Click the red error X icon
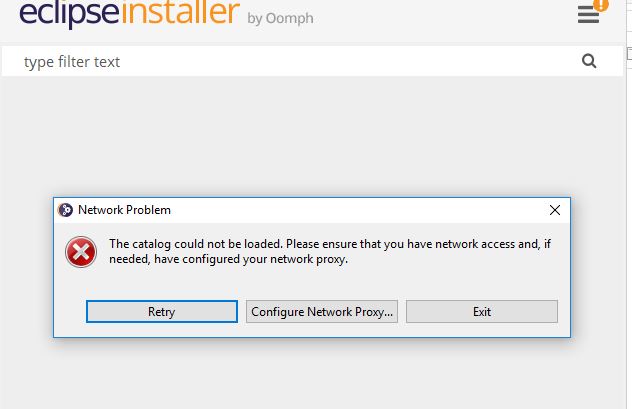Image resolution: width=632 pixels, height=409 pixels. point(81,252)
